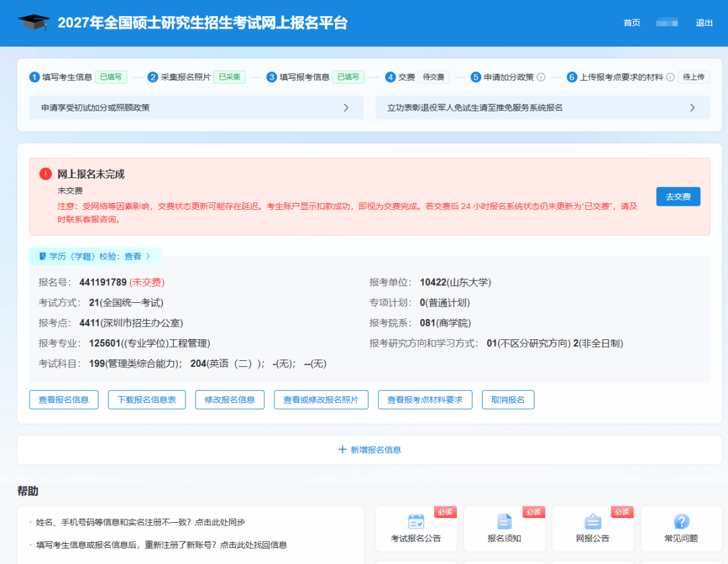
Task: Click the step 5 circle number icon
Action: (x=476, y=77)
